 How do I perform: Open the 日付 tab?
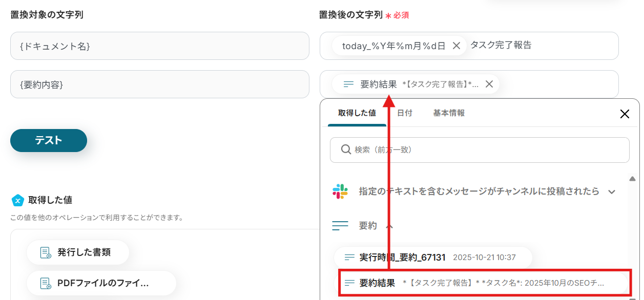[x=405, y=113]
